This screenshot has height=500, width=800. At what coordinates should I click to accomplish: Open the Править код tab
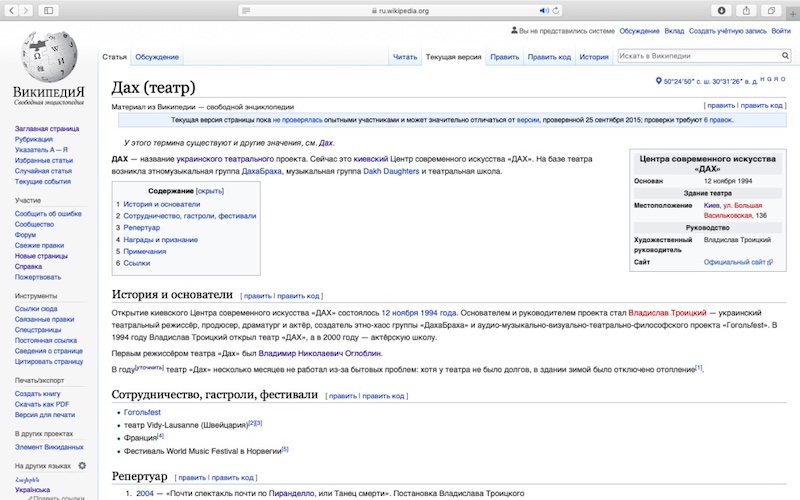coord(549,57)
